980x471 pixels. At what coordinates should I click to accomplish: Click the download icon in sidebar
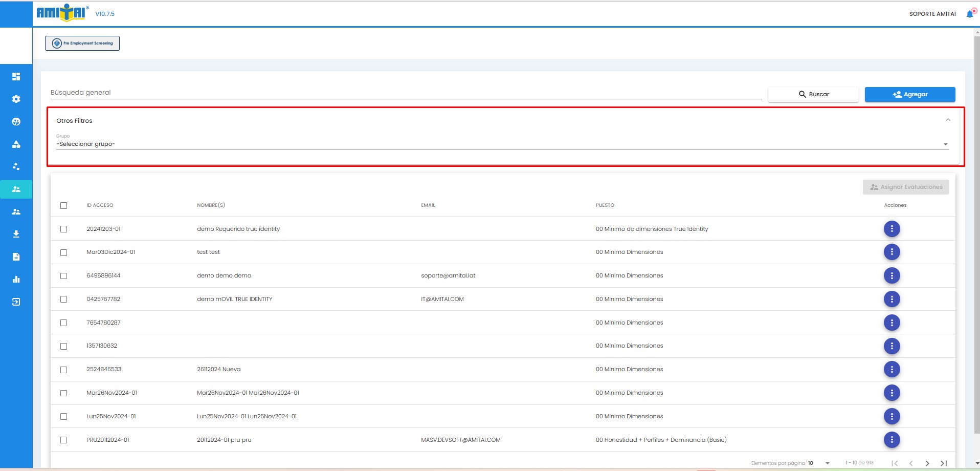[x=16, y=234]
